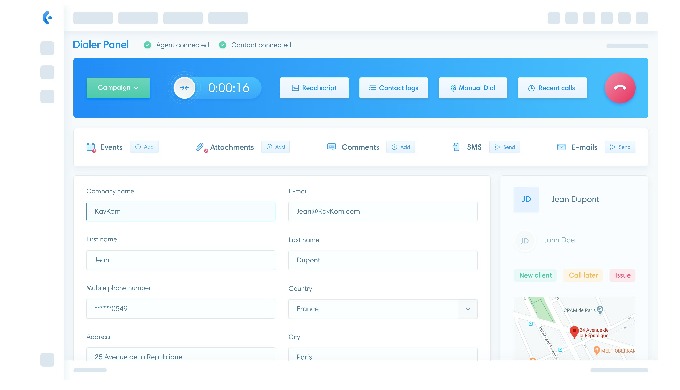Click the Events calendar icon
Viewport: 680px width, 390px height.
click(91, 147)
